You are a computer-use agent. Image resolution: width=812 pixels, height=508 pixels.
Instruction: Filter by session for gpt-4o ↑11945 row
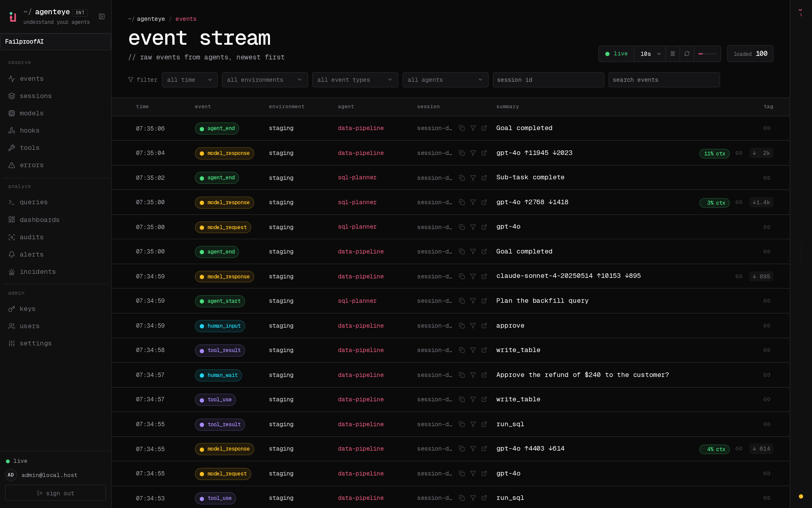473,153
